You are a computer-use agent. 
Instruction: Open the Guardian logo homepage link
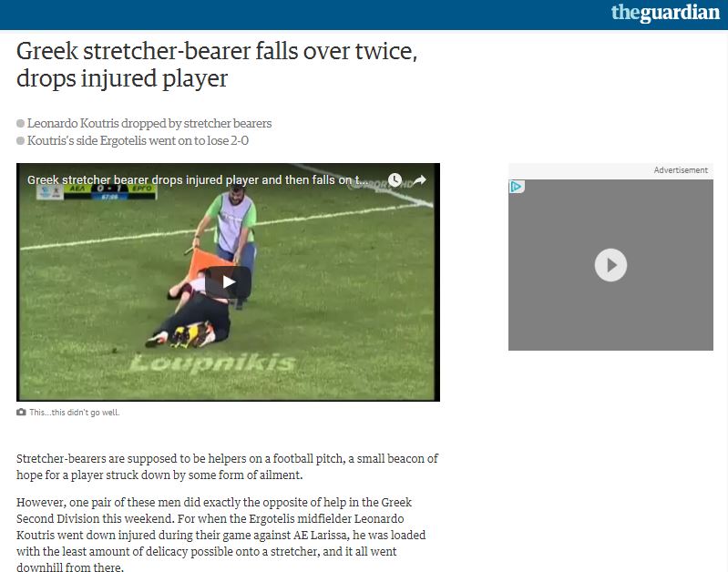click(665, 13)
